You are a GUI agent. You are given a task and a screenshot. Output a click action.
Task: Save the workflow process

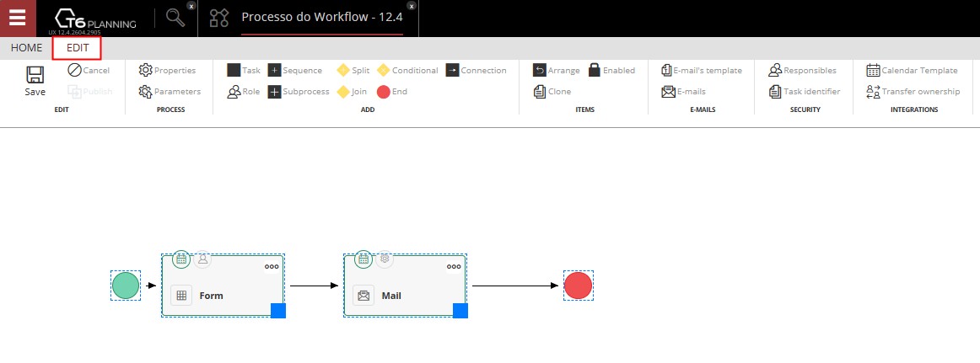pyautogui.click(x=35, y=82)
